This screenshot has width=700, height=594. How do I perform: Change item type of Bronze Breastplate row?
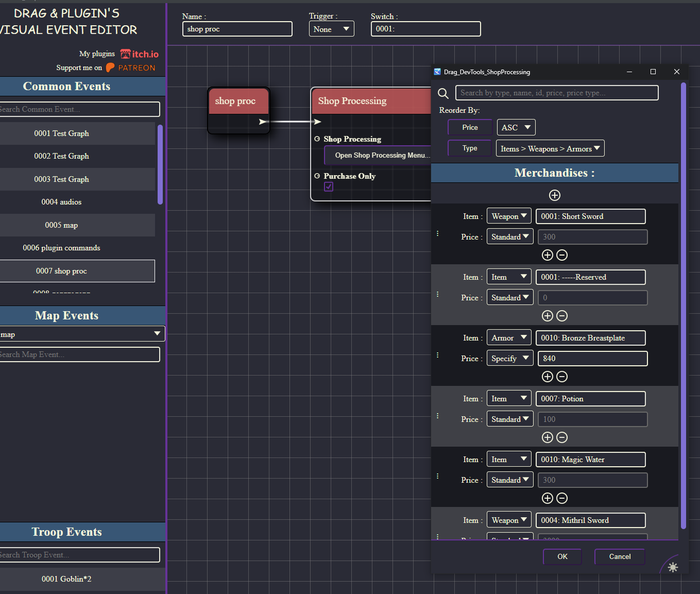point(509,338)
